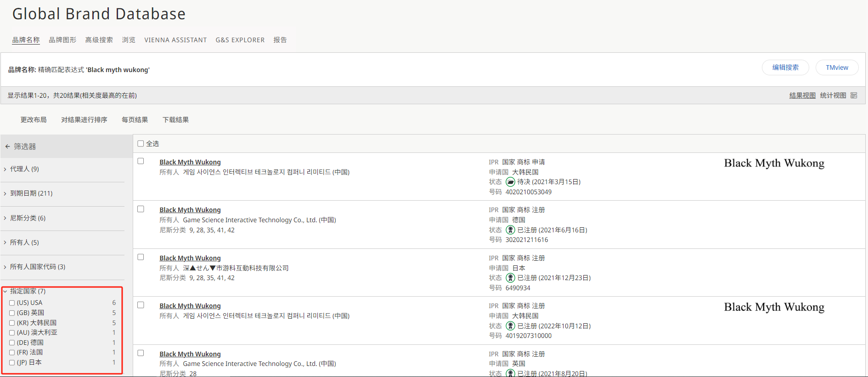Check the result row numbered 4019207310000
Screen dimensions: 868x377
click(x=141, y=305)
